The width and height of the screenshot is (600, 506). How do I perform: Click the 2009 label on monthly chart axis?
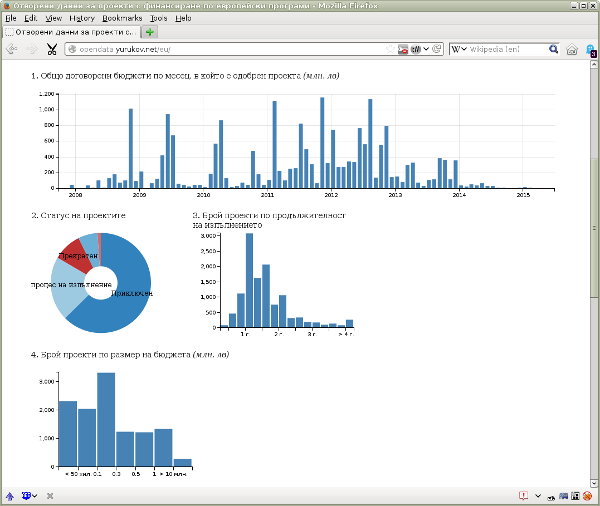click(x=139, y=195)
